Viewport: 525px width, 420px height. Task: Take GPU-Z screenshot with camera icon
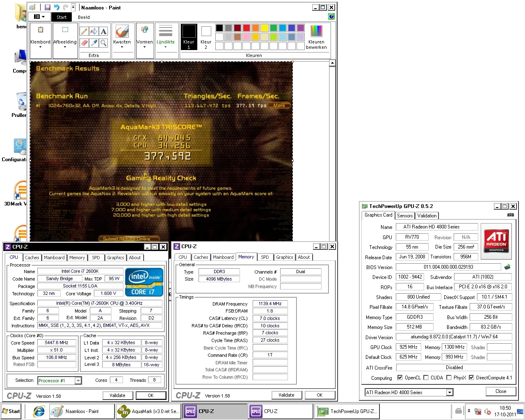(x=510, y=215)
